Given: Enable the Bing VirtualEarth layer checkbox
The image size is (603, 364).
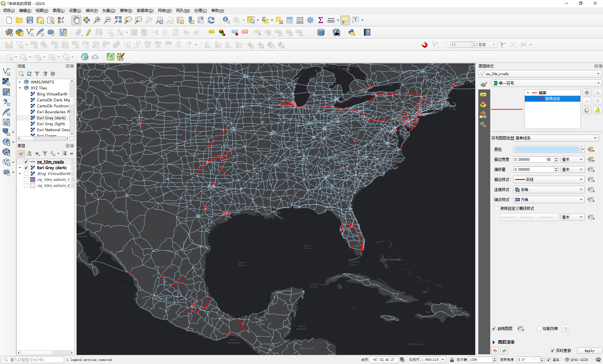Looking at the screenshot, I should click(x=26, y=174).
